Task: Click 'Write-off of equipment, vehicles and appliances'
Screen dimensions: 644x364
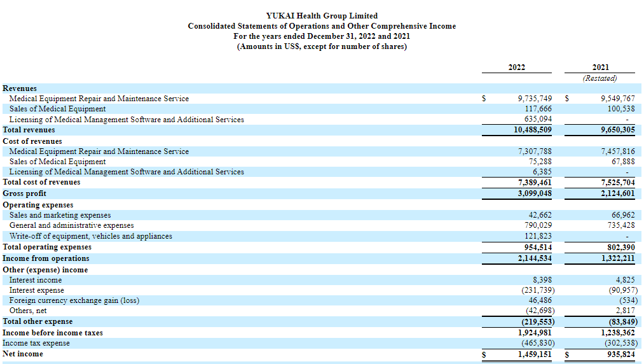Action: point(91,236)
